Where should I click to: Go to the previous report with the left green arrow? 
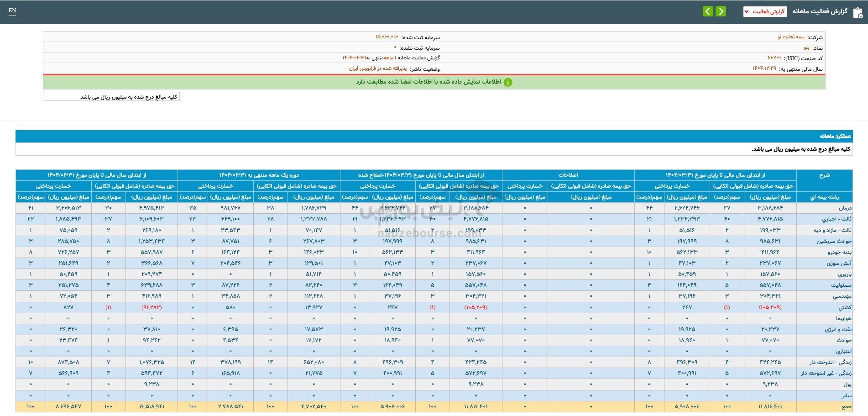coord(708,11)
